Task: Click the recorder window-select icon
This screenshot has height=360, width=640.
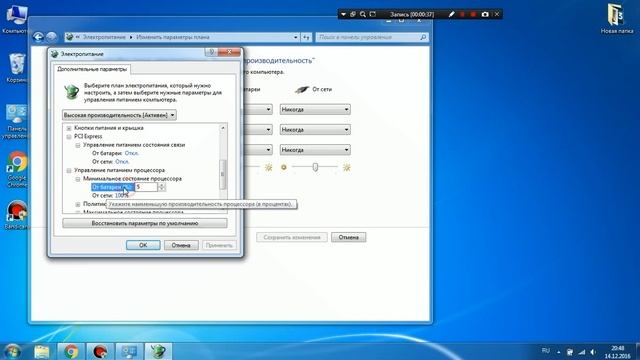Action: coord(353,14)
